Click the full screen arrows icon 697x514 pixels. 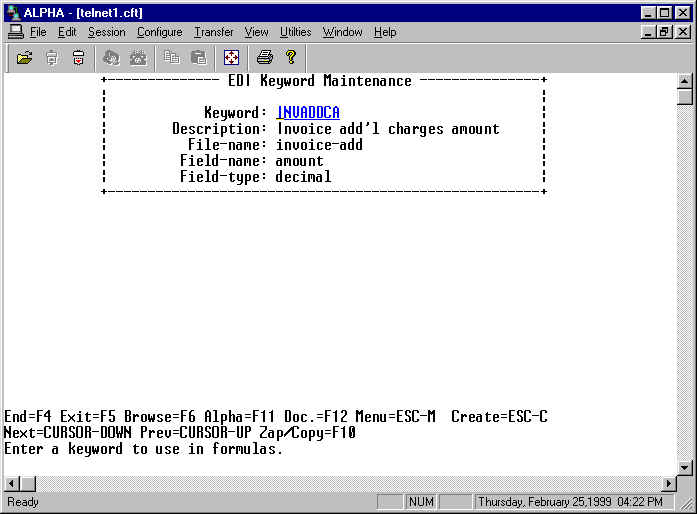pyautogui.click(x=231, y=58)
